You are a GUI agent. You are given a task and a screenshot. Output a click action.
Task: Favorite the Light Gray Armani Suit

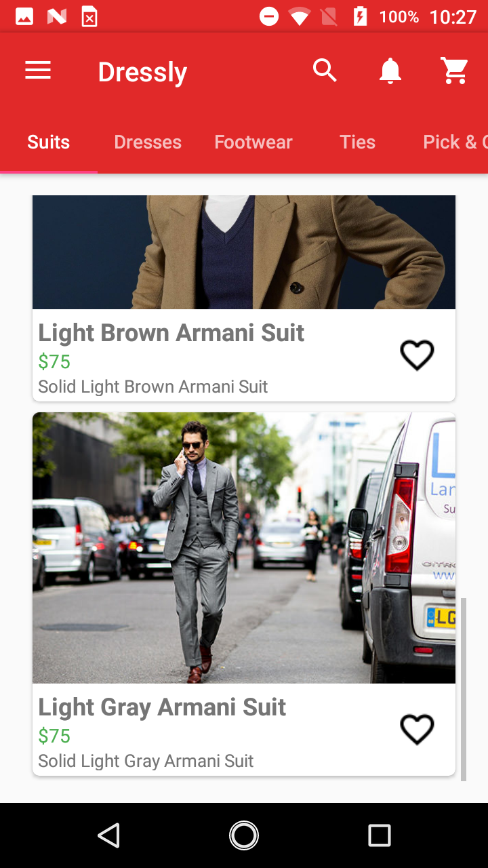pyautogui.click(x=417, y=729)
